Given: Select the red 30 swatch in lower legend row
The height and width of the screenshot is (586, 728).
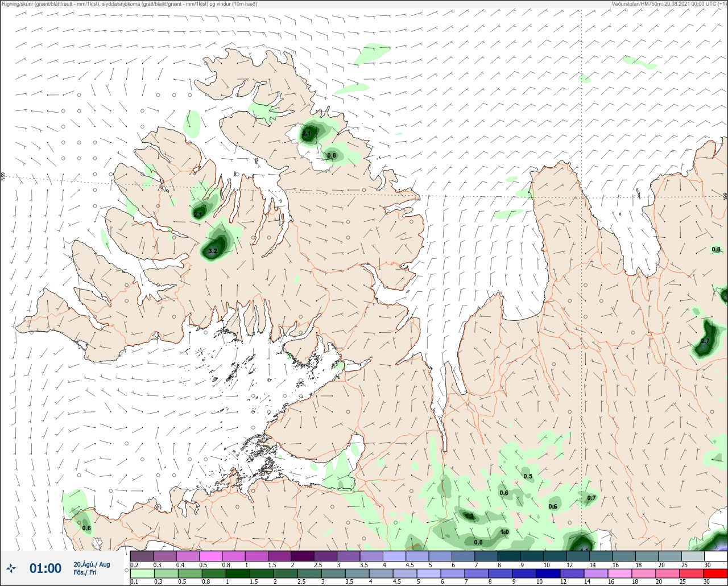Looking at the screenshot, I should (715, 573).
